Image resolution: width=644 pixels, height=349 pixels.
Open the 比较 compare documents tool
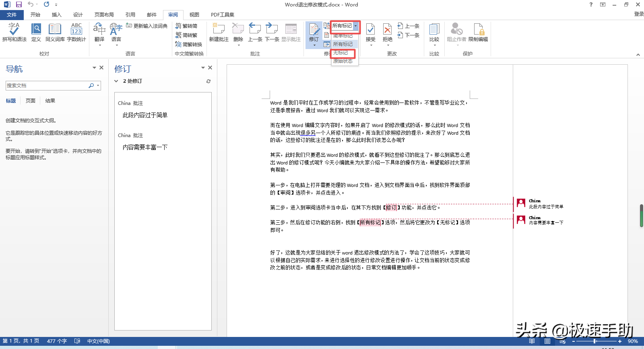[434, 33]
